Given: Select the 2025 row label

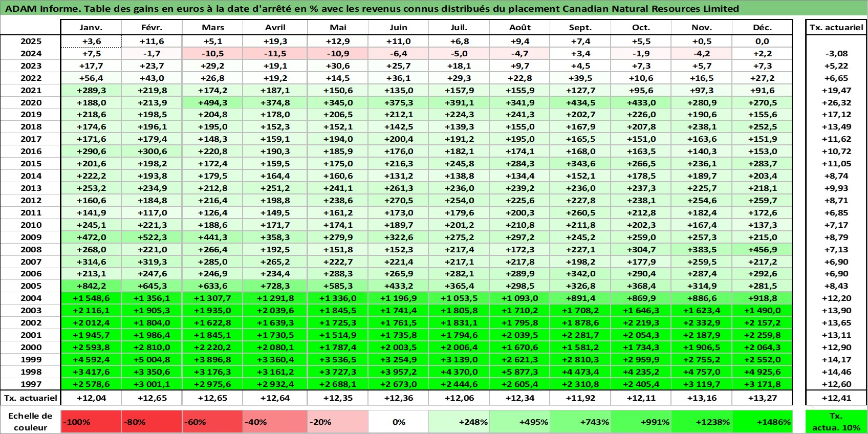Looking at the screenshot, I should coord(31,41).
